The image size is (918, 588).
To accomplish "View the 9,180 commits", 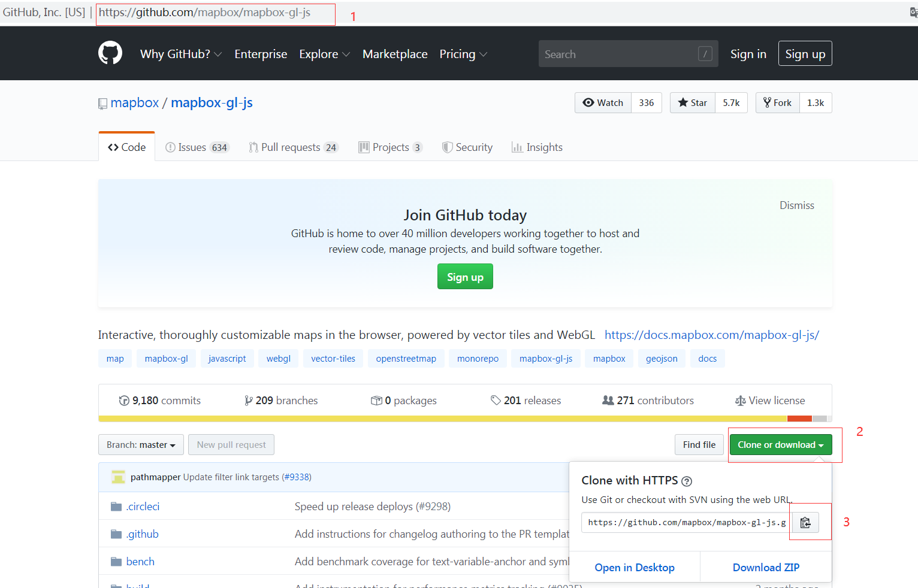I will (160, 401).
